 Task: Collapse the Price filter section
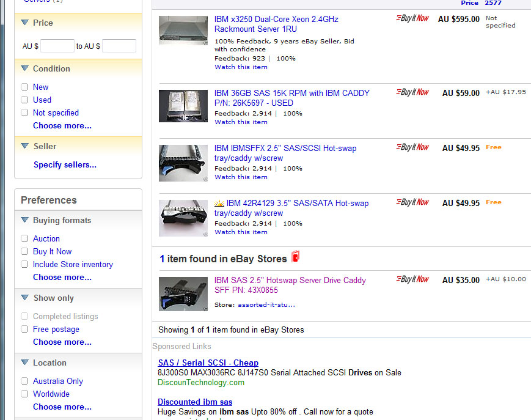(x=24, y=23)
